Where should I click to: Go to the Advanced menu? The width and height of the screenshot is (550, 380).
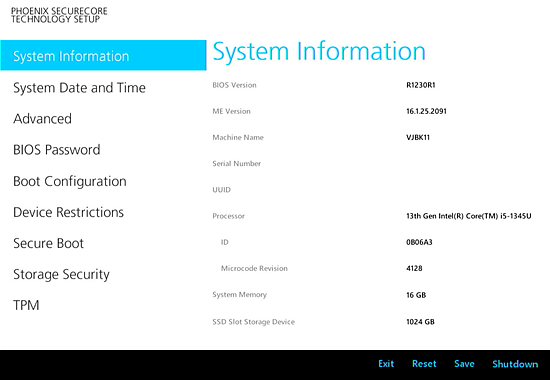click(x=42, y=119)
